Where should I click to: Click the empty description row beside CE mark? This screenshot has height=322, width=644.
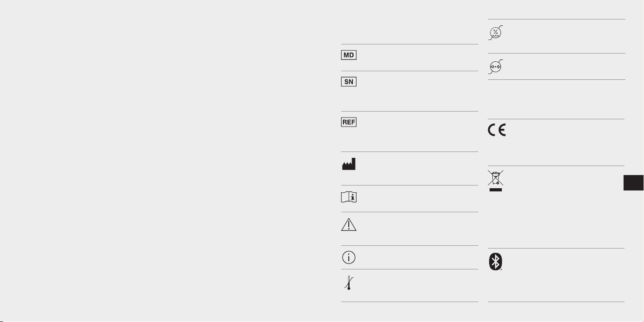565,142
